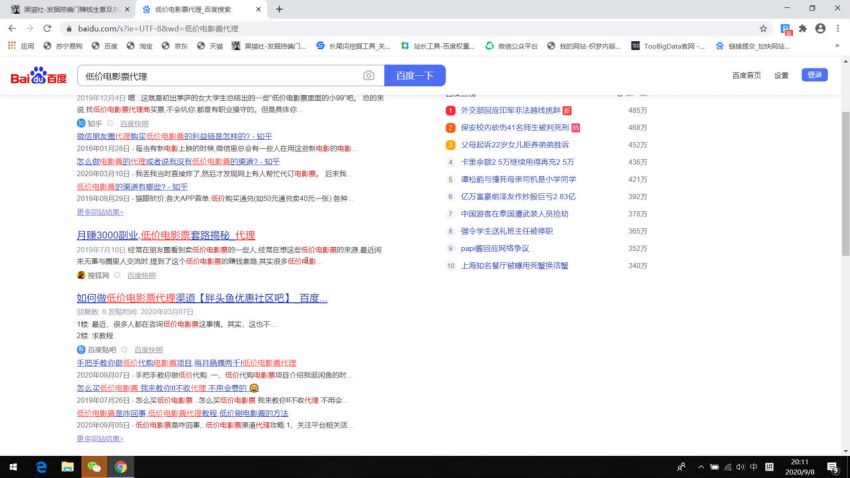Open hot search 亿万富豪俞泽友炒股巨亏2.83亿
The width and height of the screenshot is (850, 478).
(518, 197)
